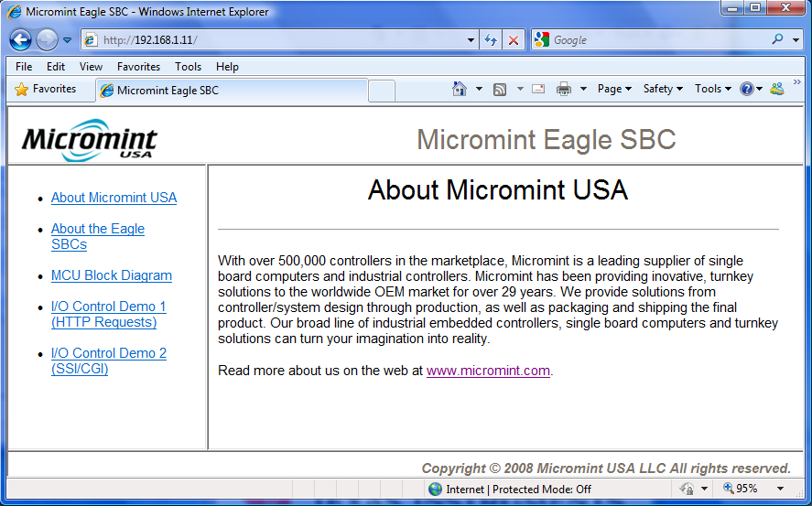Screen dimensions: 812x506
Task: Click the Print icon in command bar
Action: [x=564, y=89]
